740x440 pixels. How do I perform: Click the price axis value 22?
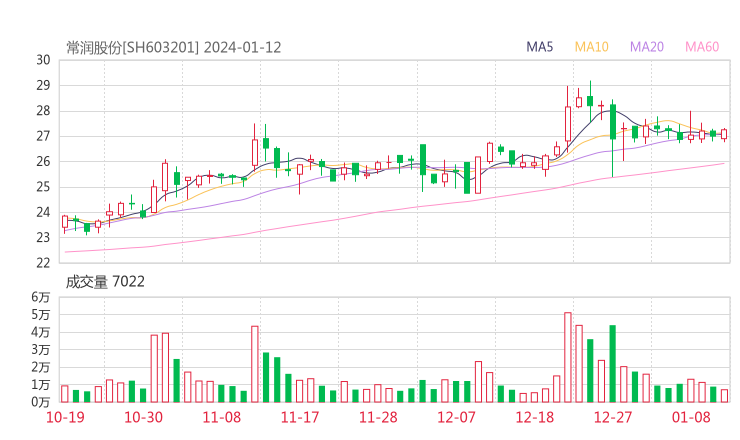coord(43,263)
